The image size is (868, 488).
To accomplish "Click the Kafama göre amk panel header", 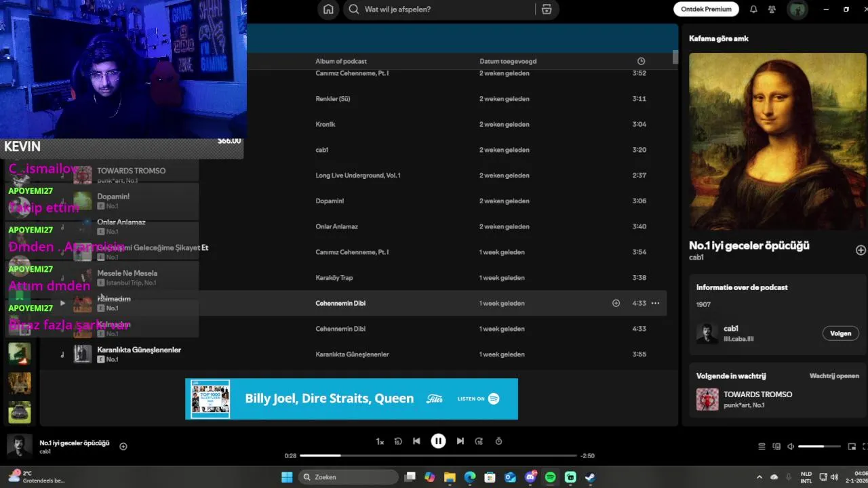I will [x=719, y=39].
